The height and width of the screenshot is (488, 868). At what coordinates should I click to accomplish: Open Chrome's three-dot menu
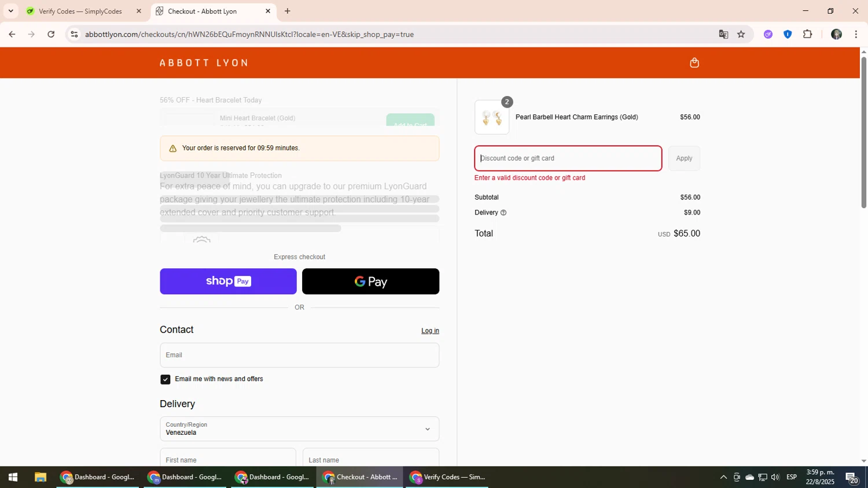click(x=856, y=34)
